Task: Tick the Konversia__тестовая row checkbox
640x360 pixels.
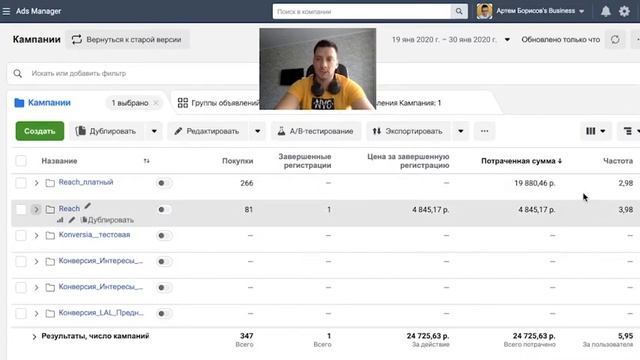Action: point(21,236)
